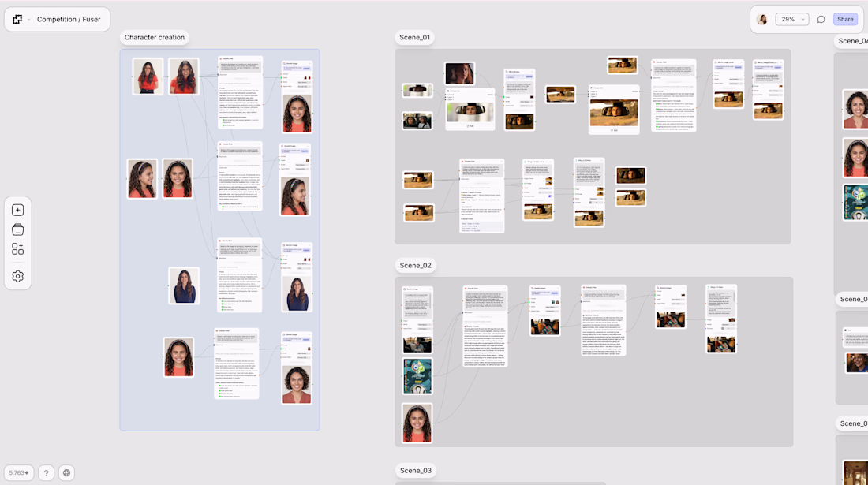The width and height of the screenshot is (868, 485).
Task: Select the Character creation group label
Action: tap(155, 38)
